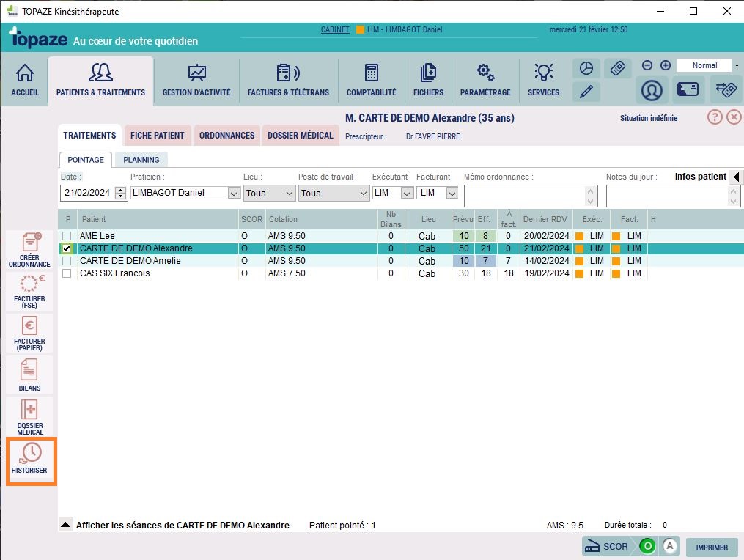Screen dimensions: 744x560
Task: Open the Lieu dropdown
Action: coord(270,194)
